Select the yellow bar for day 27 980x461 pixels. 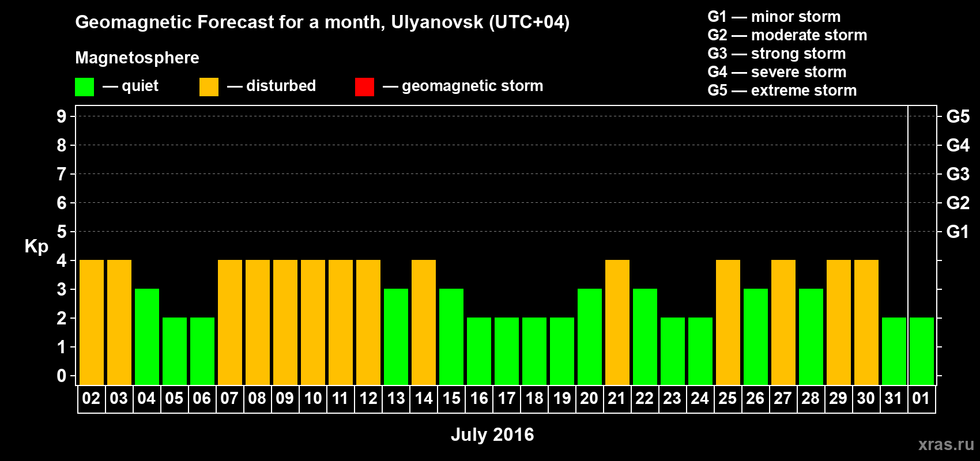coord(783,322)
